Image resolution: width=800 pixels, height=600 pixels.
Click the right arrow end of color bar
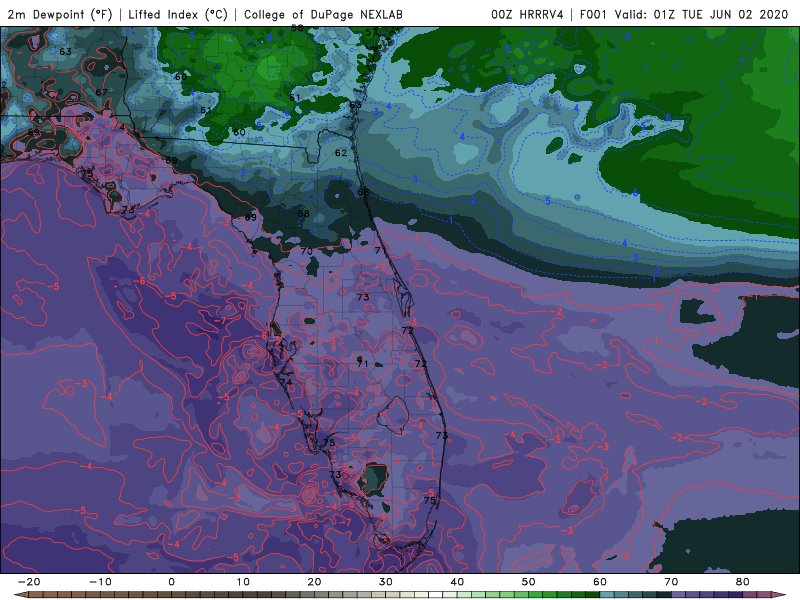tap(779, 595)
